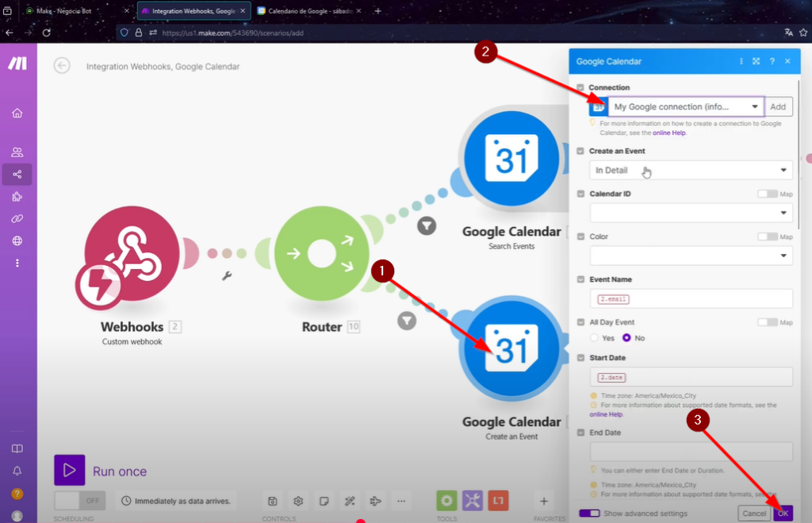Select the Google Calendar Create an Event module
Viewport: 812px width, 523px height.
coord(511,349)
